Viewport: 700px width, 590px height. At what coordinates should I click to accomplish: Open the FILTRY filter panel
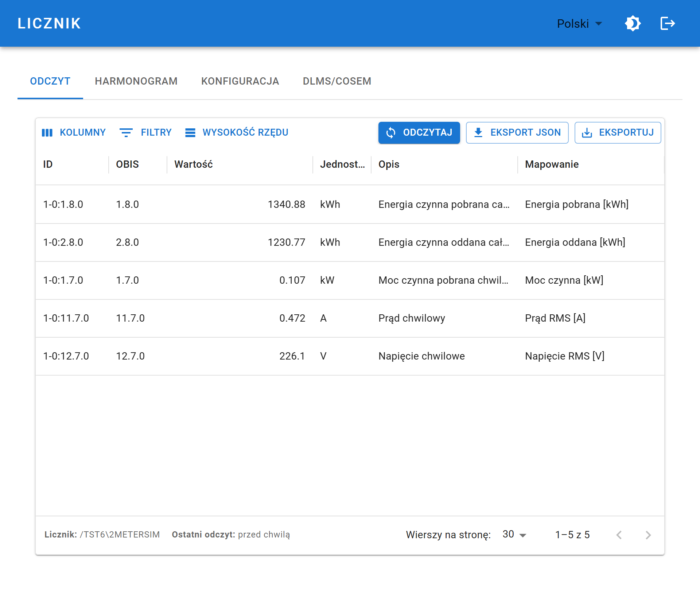[145, 132]
